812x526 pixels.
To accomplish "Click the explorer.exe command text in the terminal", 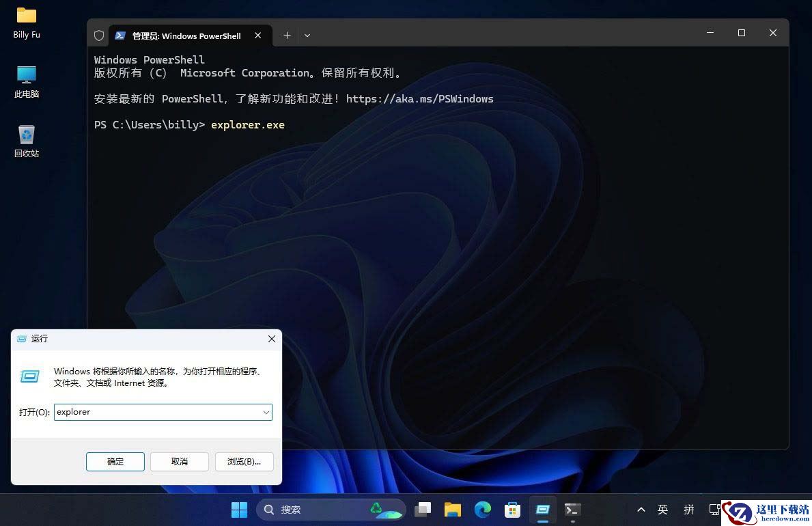I will [247, 125].
